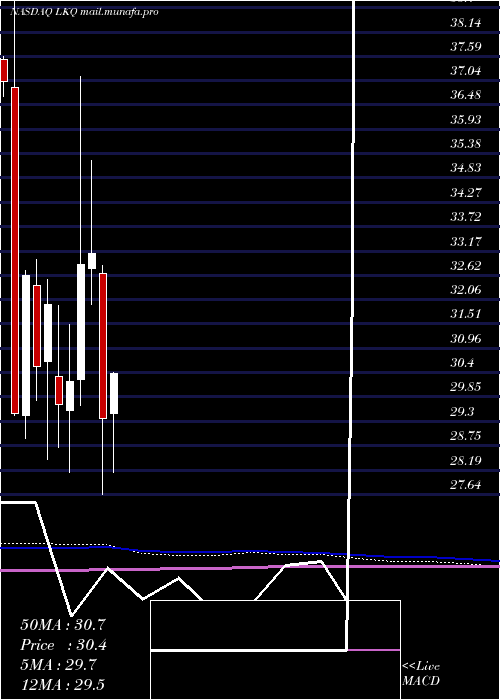The width and height of the screenshot is (500, 700).
Task: Click the 'NASDAQ LKQ mail.munafa.pro' title text
Action: (84, 12)
